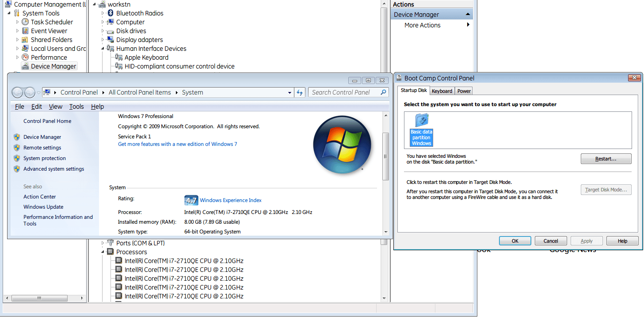644x317 pixels.
Task: Click the shield icon beside Advanced system settings
Action: click(x=17, y=169)
